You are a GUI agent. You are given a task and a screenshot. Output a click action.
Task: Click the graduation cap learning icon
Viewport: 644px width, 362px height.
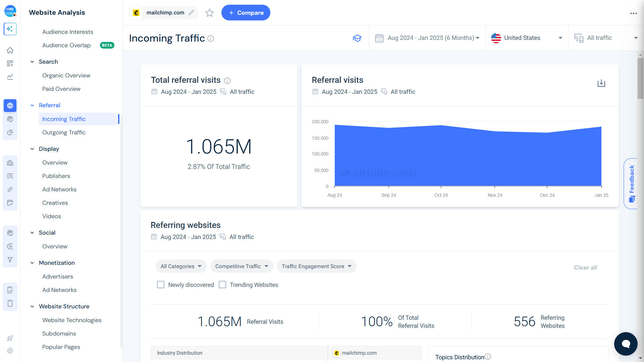pos(357,38)
